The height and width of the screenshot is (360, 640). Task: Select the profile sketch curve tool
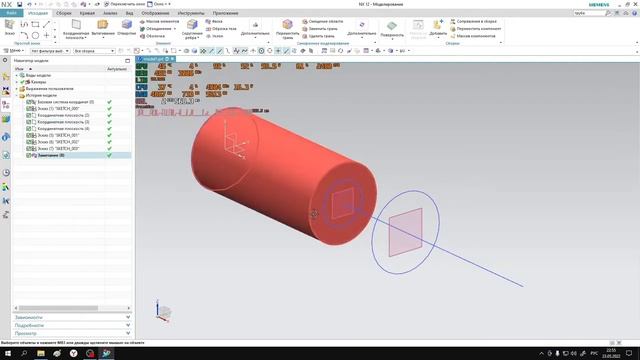coord(24,24)
